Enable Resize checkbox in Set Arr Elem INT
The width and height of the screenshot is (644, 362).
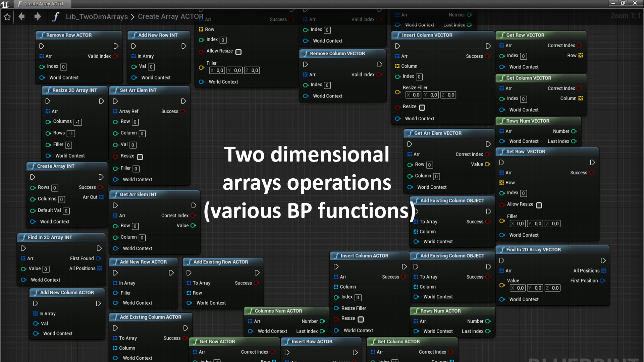point(140,157)
